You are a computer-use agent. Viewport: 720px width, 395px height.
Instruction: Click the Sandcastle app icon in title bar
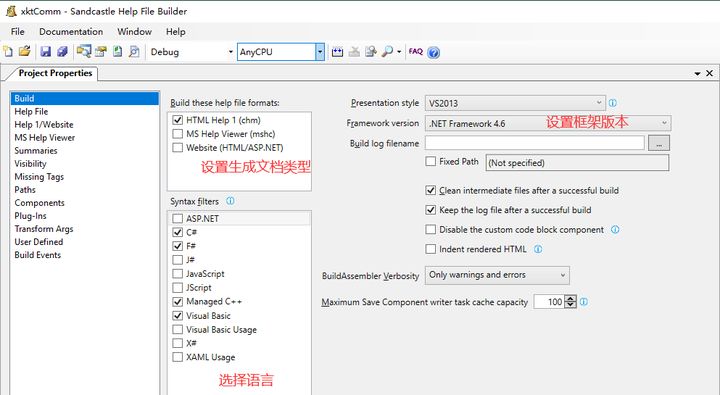point(11,11)
